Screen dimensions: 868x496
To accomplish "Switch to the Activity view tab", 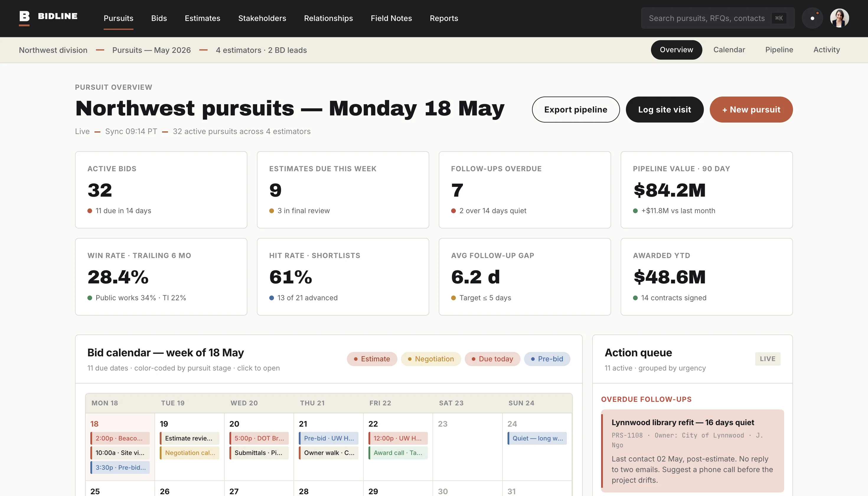I will (x=826, y=50).
